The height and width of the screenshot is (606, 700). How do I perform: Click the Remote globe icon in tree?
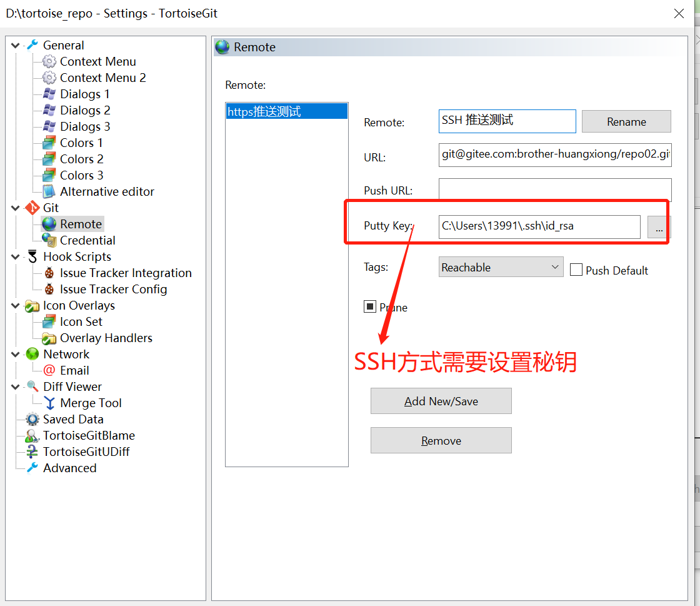(49, 224)
